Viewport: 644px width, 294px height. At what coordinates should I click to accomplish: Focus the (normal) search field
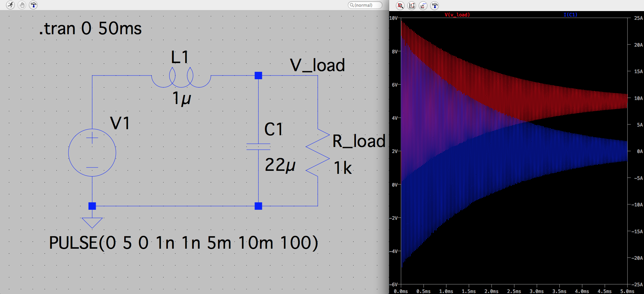click(x=365, y=5)
